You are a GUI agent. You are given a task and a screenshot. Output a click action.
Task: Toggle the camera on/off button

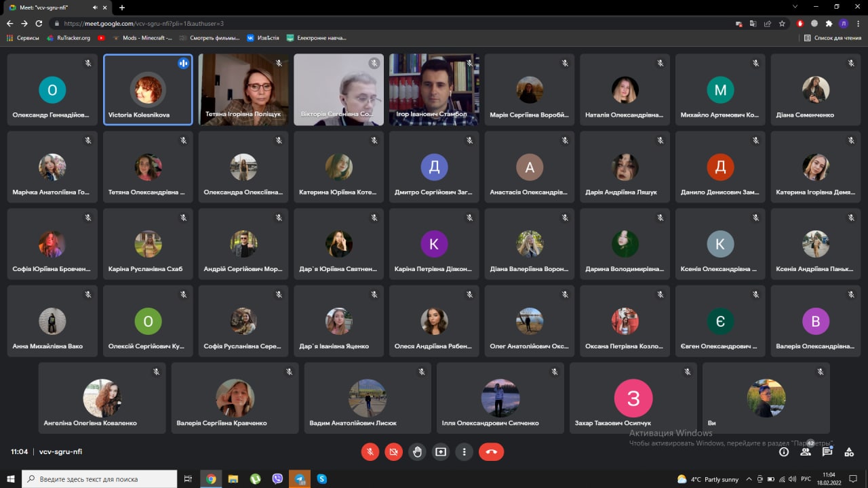tap(393, 451)
